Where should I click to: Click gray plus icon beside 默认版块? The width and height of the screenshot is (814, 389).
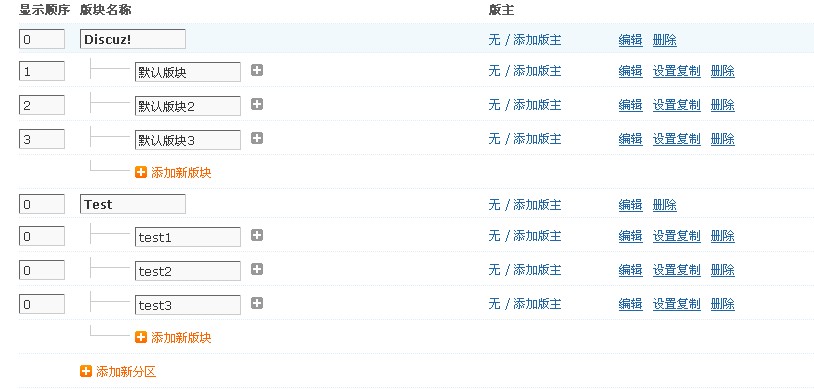tap(256, 70)
